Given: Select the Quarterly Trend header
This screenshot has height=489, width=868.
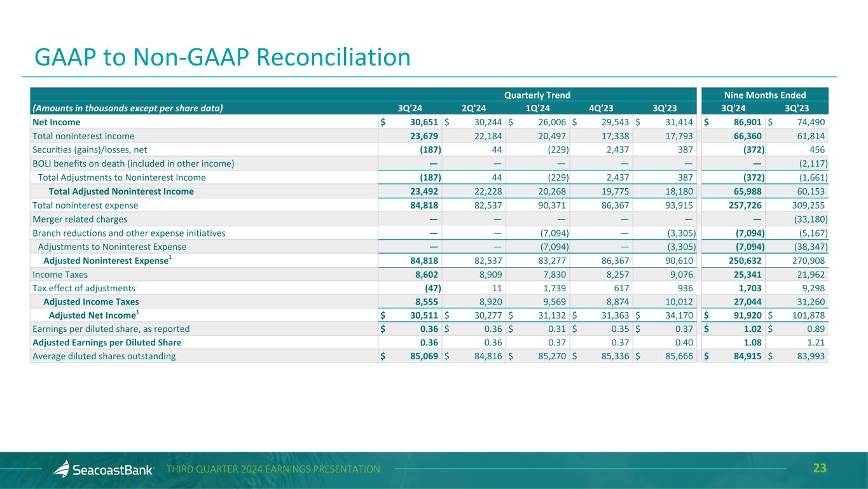Looking at the screenshot, I should tap(537, 95).
